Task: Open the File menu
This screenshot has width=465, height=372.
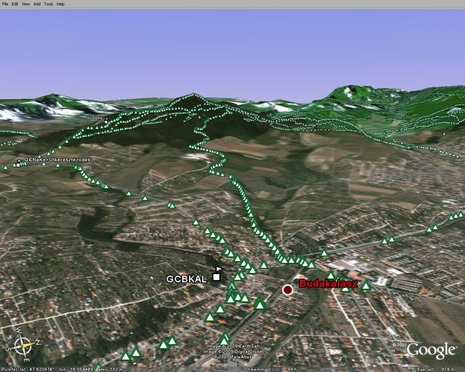Action: tap(5, 4)
